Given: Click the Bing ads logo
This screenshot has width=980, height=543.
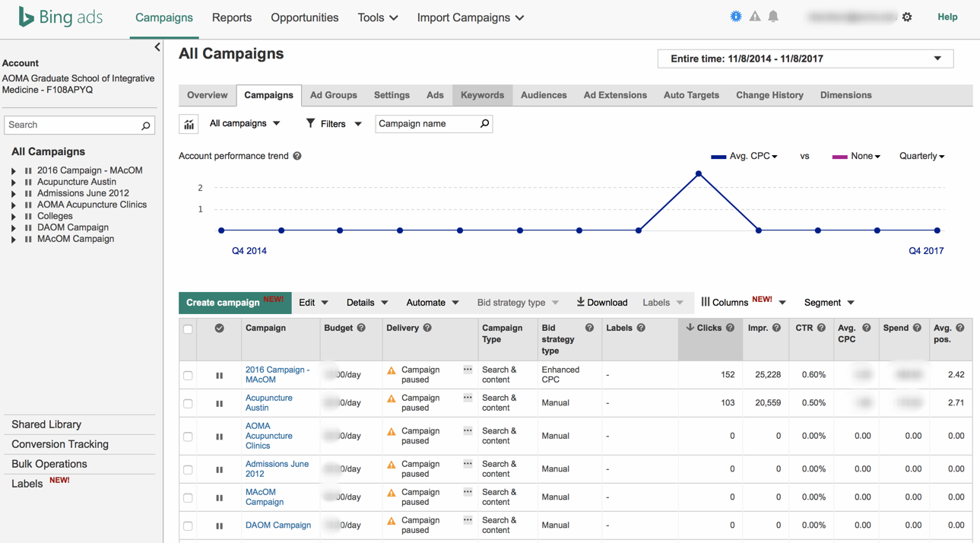Looking at the screenshot, I should click(x=60, y=17).
